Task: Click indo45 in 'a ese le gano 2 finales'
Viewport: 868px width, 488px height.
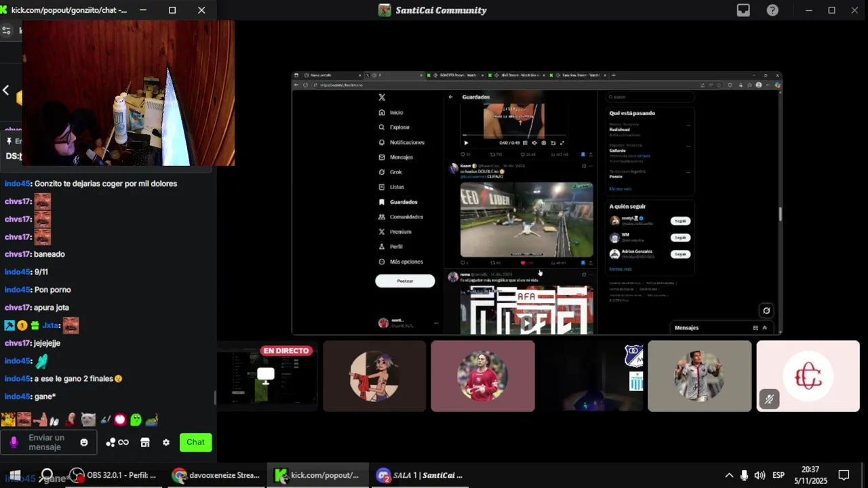Action: (x=18, y=379)
